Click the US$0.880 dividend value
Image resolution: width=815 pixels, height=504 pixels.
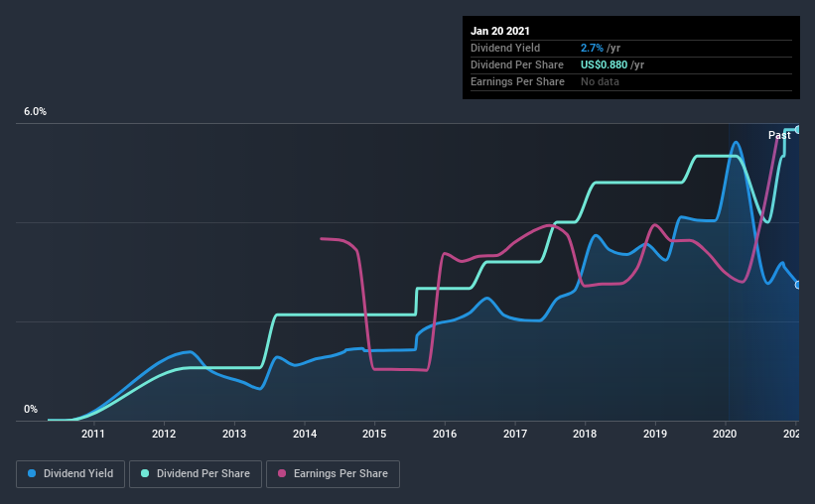coord(604,64)
